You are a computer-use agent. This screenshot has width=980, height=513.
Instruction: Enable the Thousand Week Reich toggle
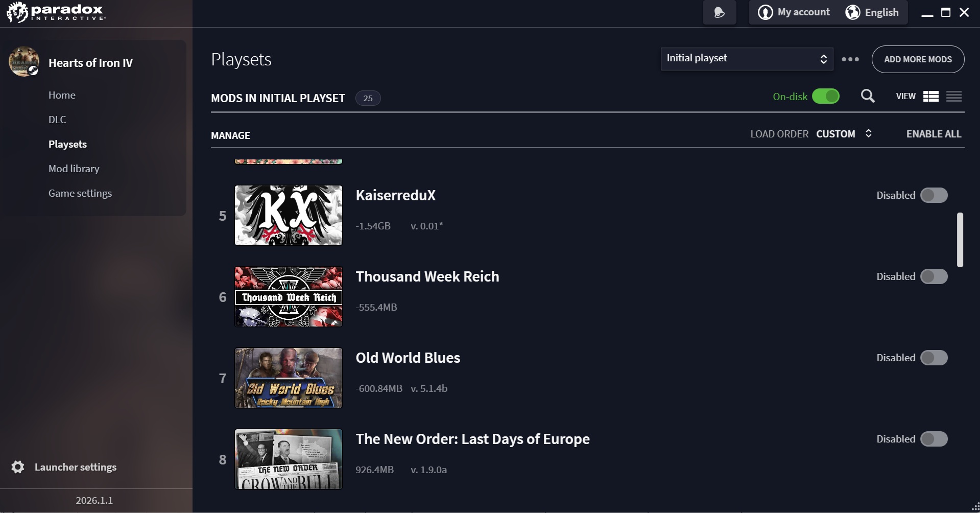pyautogui.click(x=934, y=276)
